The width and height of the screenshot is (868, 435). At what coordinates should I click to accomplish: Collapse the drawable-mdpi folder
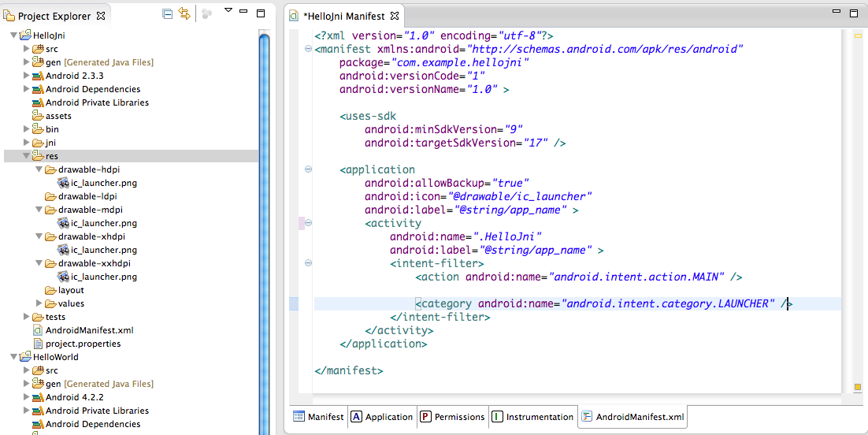[x=39, y=210]
